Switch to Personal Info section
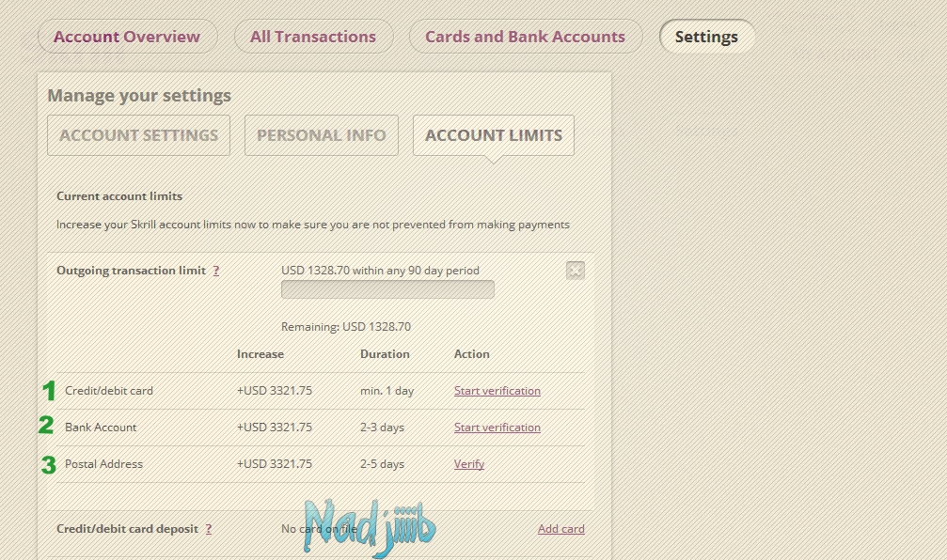The height and width of the screenshot is (560, 947). [322, 135]
